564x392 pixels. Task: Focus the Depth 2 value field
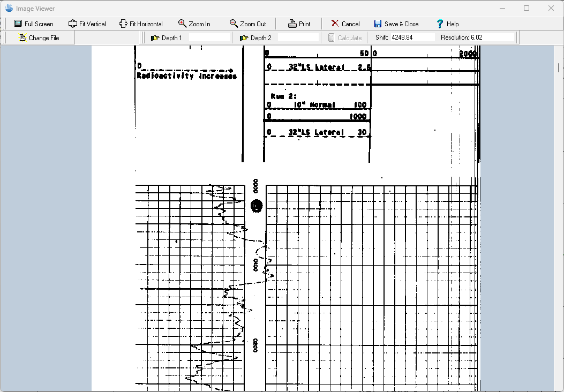point(298,38)
